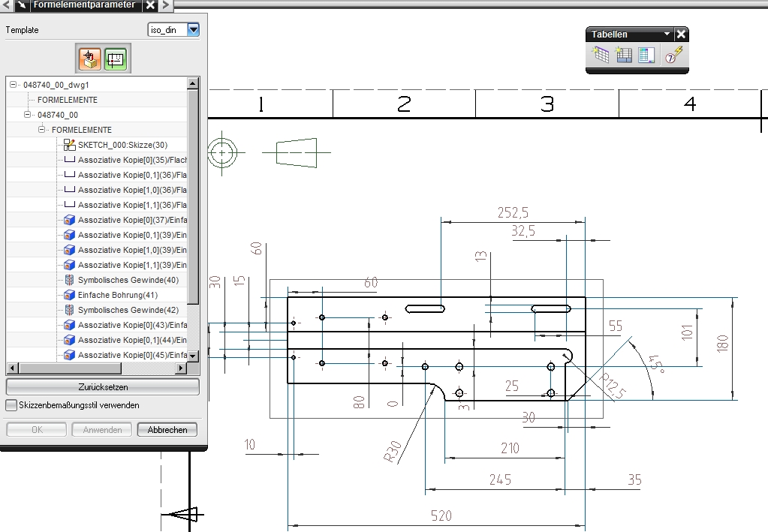Click the tree's vertical scrollbar up arrow
The height and width of the screenshot is (532, 768).
tap(192, 84)
